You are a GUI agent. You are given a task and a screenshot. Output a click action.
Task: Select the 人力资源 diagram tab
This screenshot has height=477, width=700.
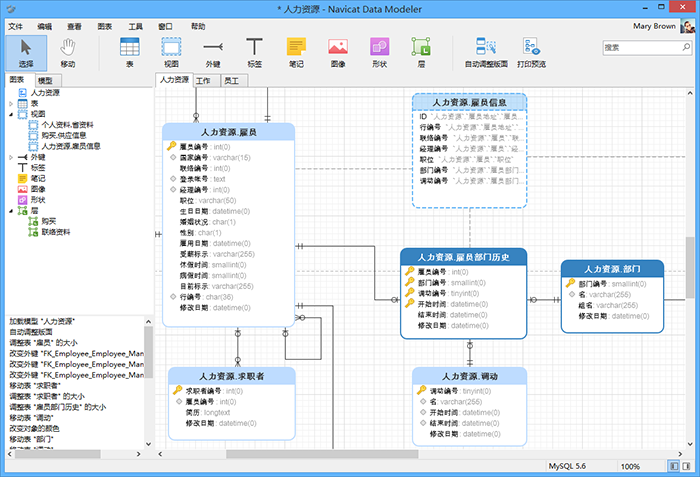pyautogui.click(x=175, y=80)
